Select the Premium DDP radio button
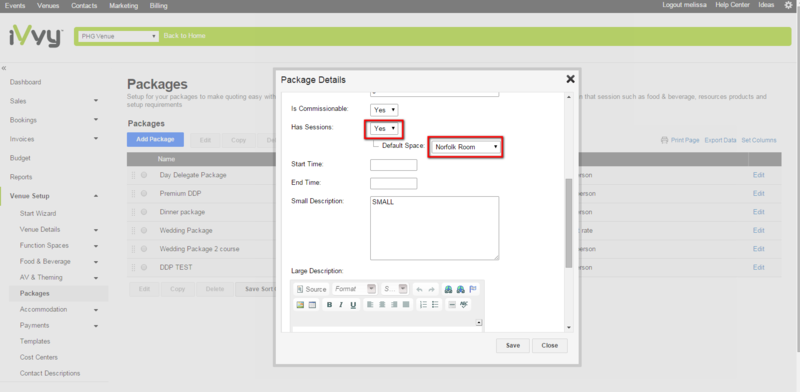Viewport: 800px width, 392px height. (144, 193)
